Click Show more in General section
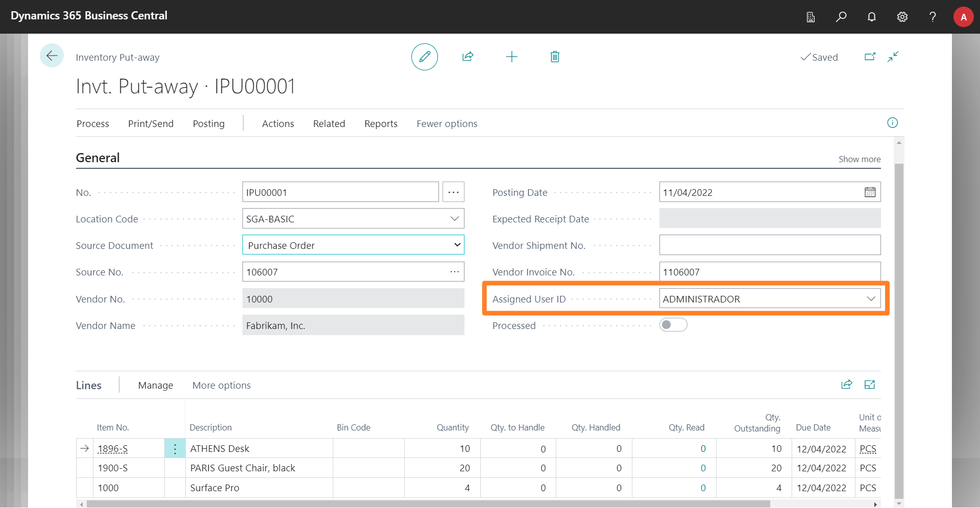 tap(860, 159)
